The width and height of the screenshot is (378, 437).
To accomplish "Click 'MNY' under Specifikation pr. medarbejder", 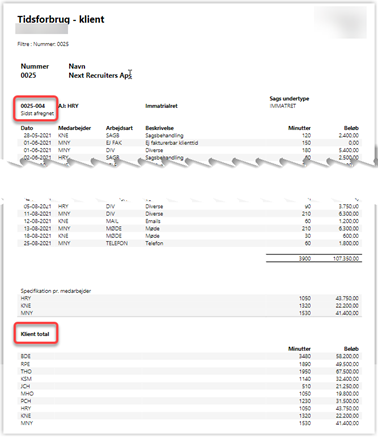I will 27,313.
